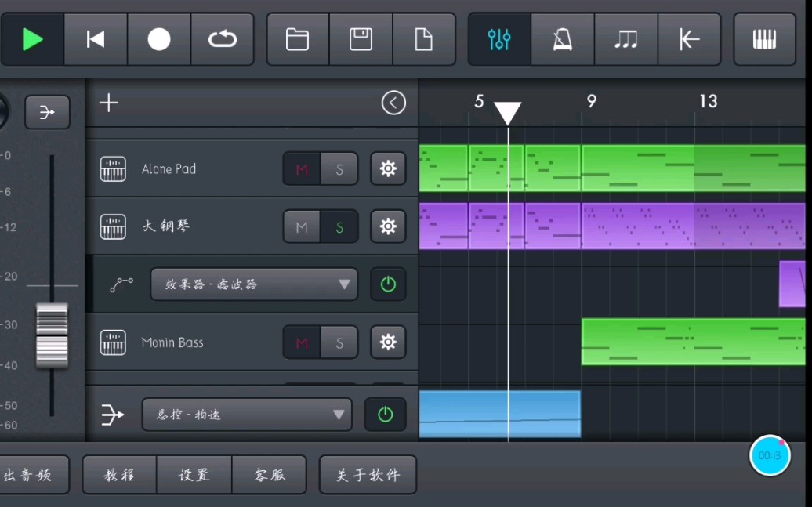Click the playhead marker on the timeline
Image resolution: width=812 pixels, height=507 pixels.
(508, 114)
